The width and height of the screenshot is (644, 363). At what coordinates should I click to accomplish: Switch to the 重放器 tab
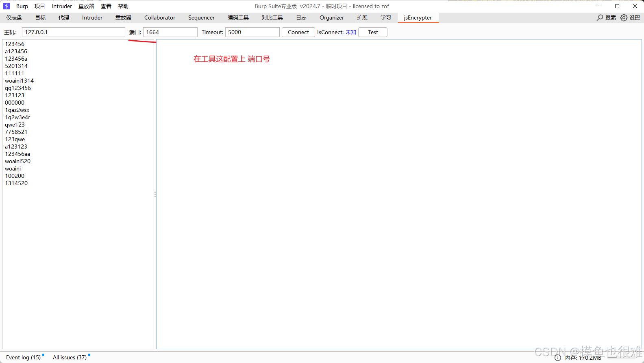click(x=123, y=17)
